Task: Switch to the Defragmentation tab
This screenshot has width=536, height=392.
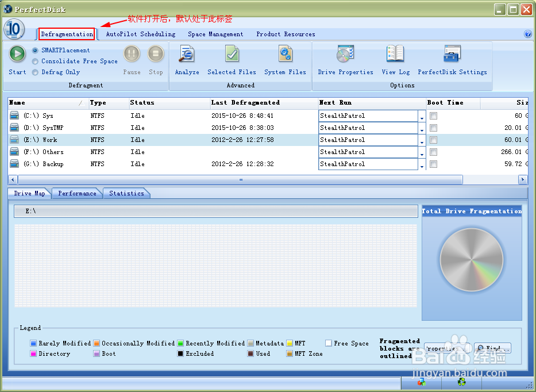Action: pos(67,34)
